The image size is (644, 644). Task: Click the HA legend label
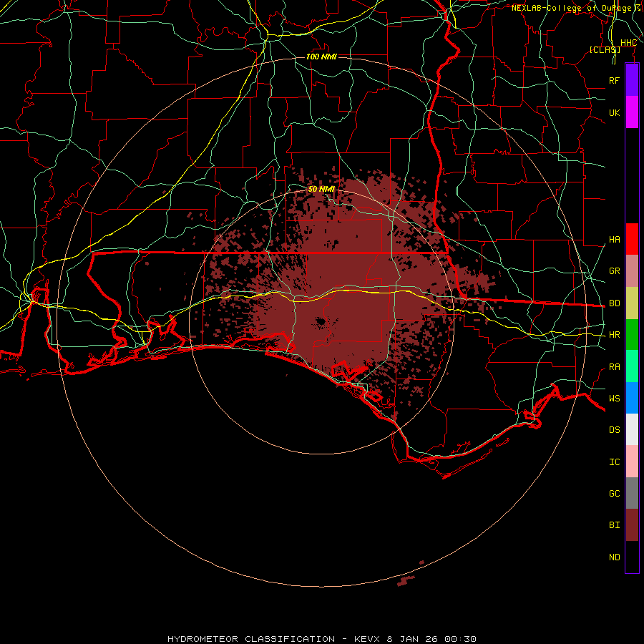pos(614,240)
